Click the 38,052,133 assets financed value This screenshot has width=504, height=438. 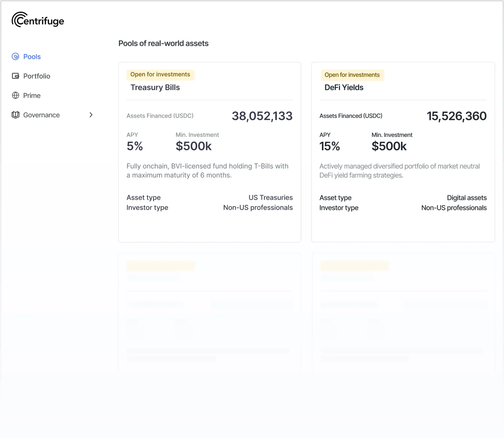[x=262, y=116]
